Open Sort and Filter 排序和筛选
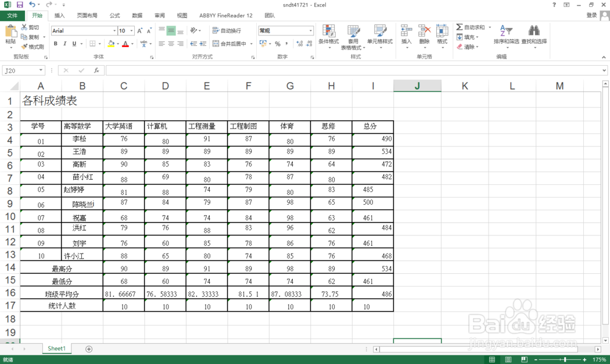This screenshot has height=364, width=610. [506, 37]
